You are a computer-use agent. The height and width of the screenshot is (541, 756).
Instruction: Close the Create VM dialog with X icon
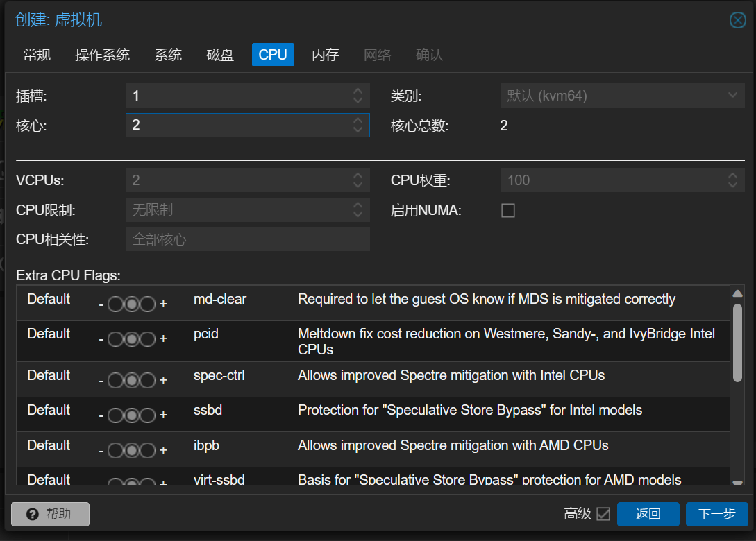click(x=737, y=20)
